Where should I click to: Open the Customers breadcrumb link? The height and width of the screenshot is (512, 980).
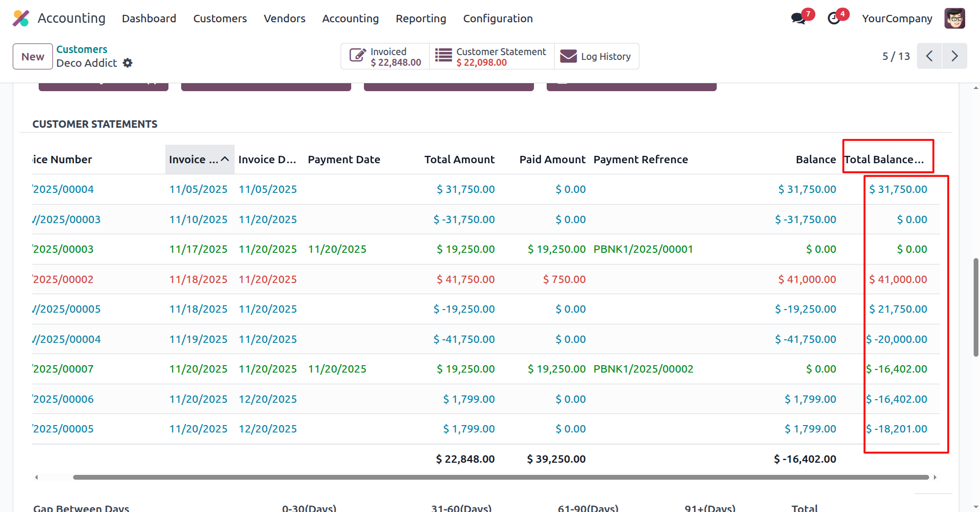tap(82, 49)
